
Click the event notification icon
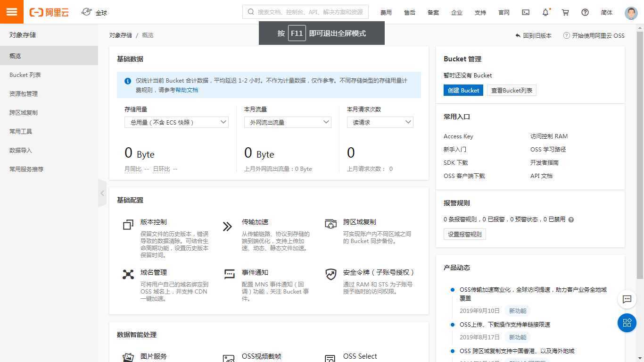click(x=230, y=274)
